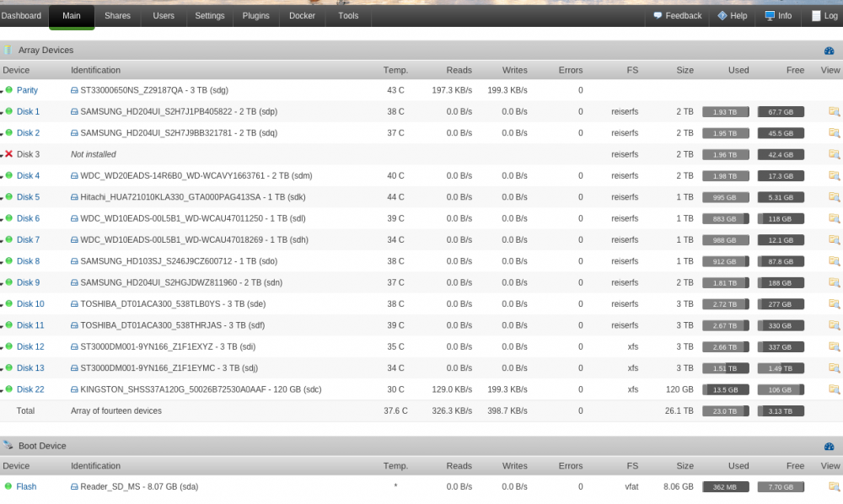Click SAMSUNG S2H7J1PB405822 disk log icon
Viewport: 843px width, 504px height.
click(x=74, y=112)
